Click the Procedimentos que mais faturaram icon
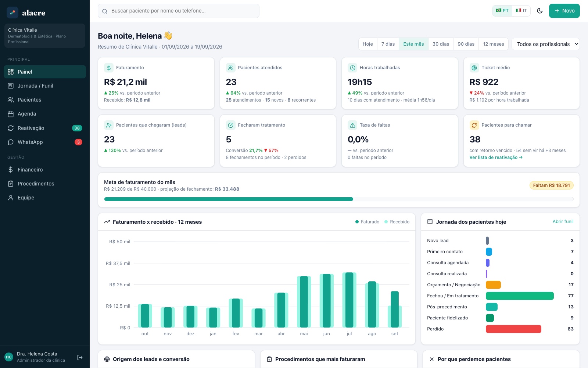 [269, 359]
